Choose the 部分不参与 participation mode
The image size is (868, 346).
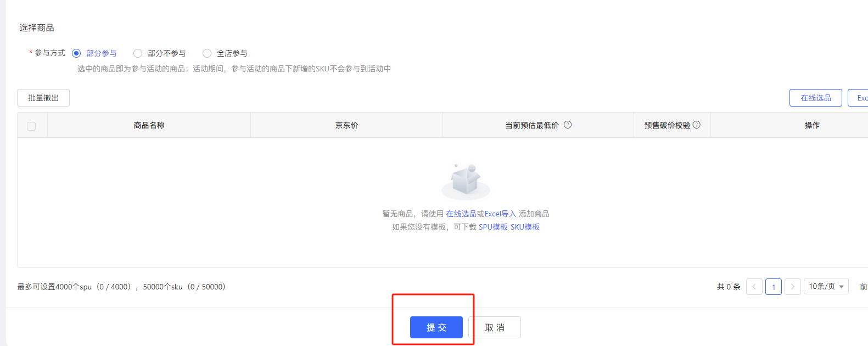[x=138, y=53]
